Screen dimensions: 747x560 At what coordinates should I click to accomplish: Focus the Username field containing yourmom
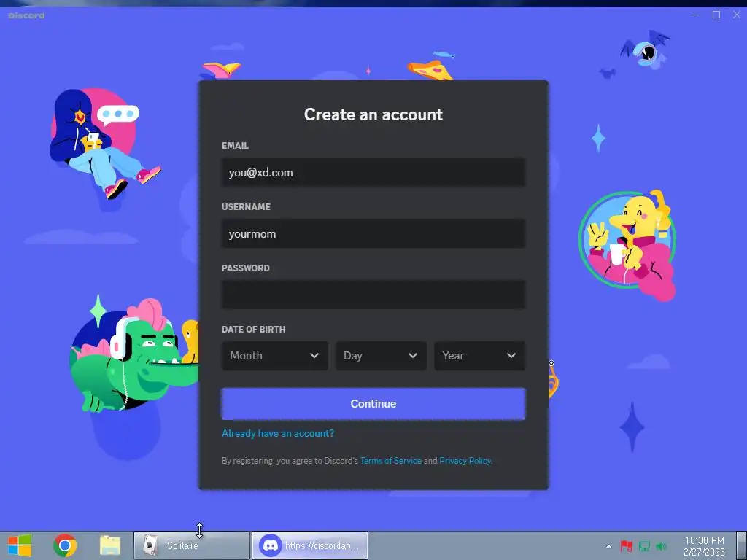click(x=373, y=234)
